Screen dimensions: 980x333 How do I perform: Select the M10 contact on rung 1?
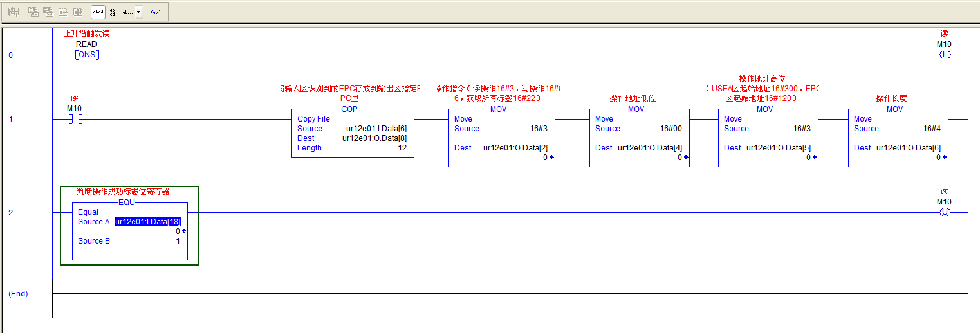[x=74, y=119]
